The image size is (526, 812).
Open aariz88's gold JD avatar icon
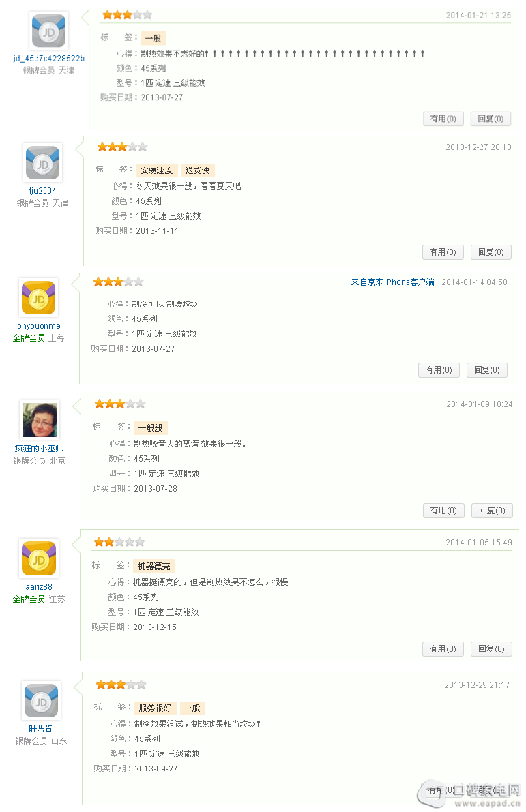tap(39, 558)
